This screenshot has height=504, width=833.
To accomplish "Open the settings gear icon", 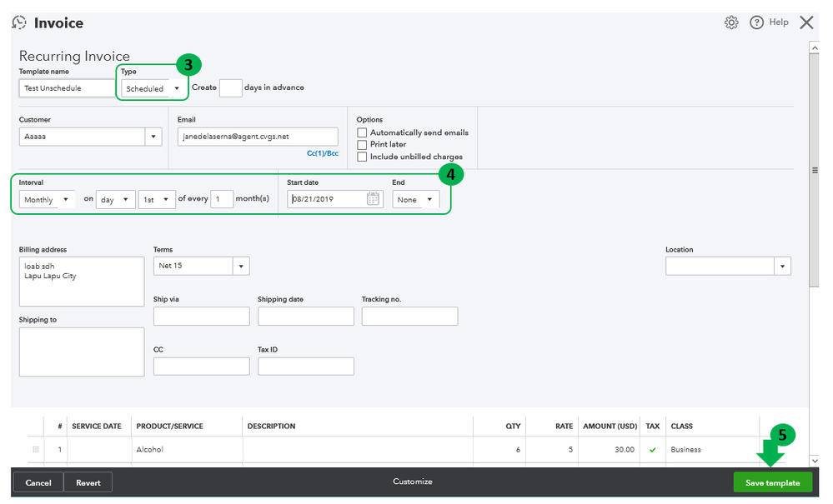I will pos(731,22).
